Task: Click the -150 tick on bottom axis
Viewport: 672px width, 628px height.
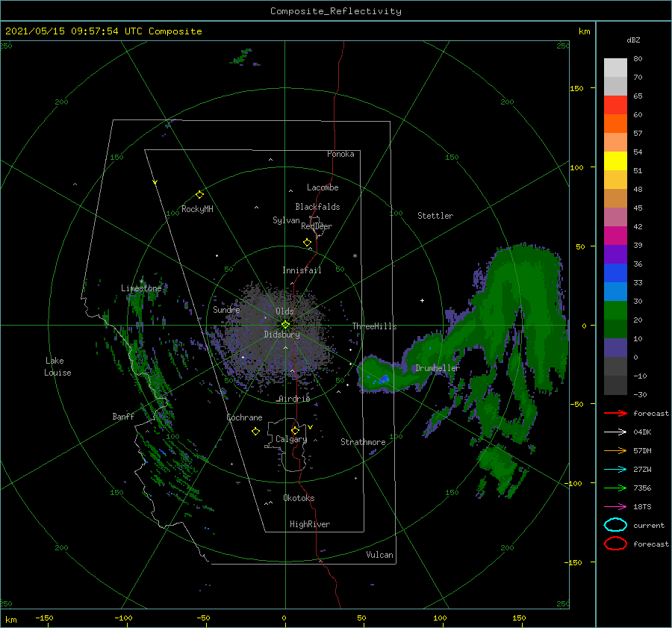Action: (x=44, y=618)
